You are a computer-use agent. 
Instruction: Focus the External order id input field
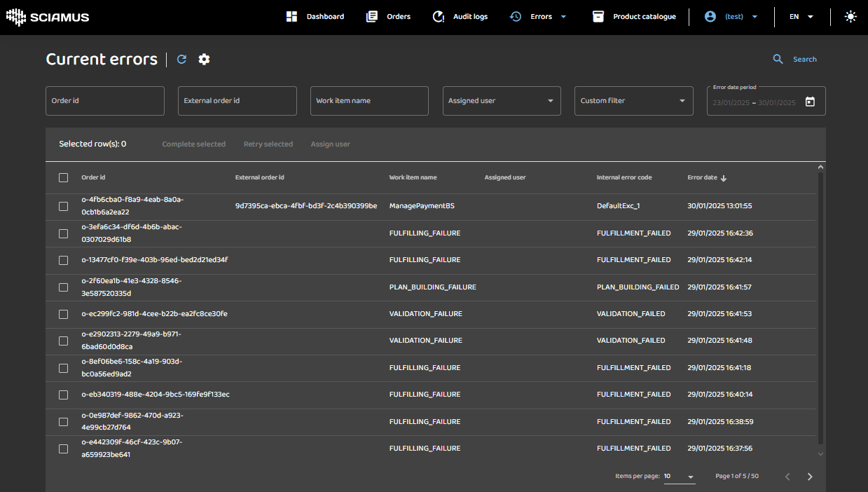pos(237,101)
